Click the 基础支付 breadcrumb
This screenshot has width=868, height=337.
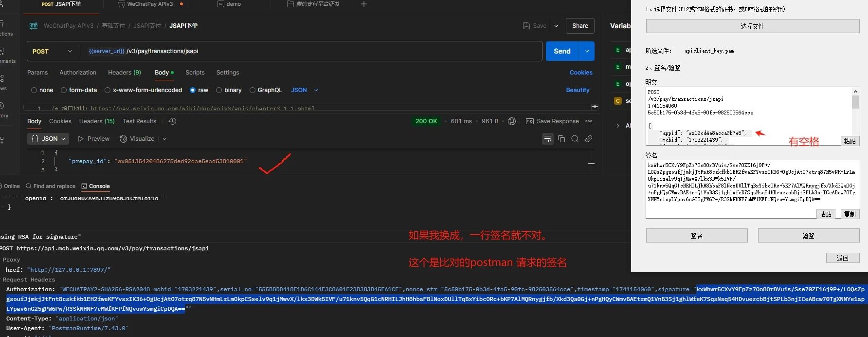click(x=113, y=26)
